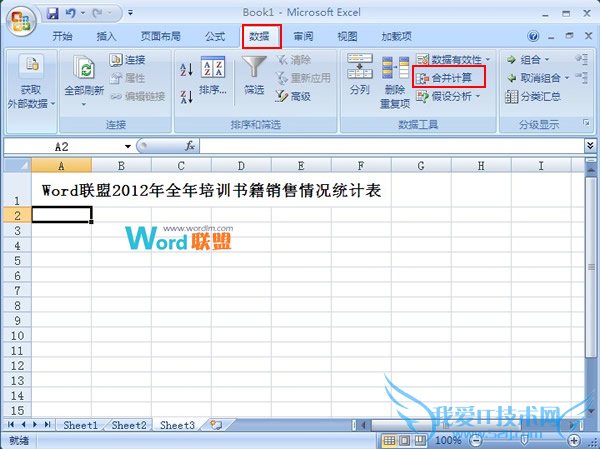Expand the formula bar
Image resolution: width=600 pixels, height=449 pixels.
[590, 145]
